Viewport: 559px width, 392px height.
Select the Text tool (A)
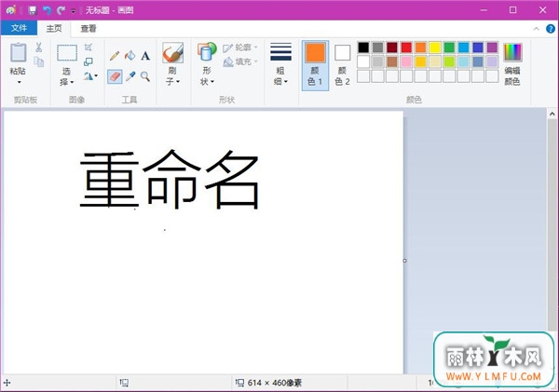click(145, 56)
